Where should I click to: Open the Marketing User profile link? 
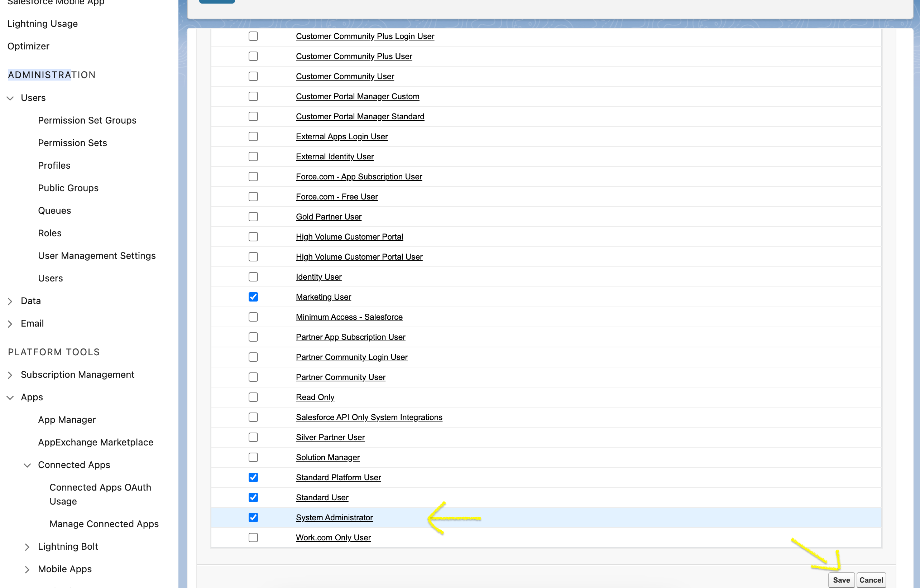pos(323,297)
